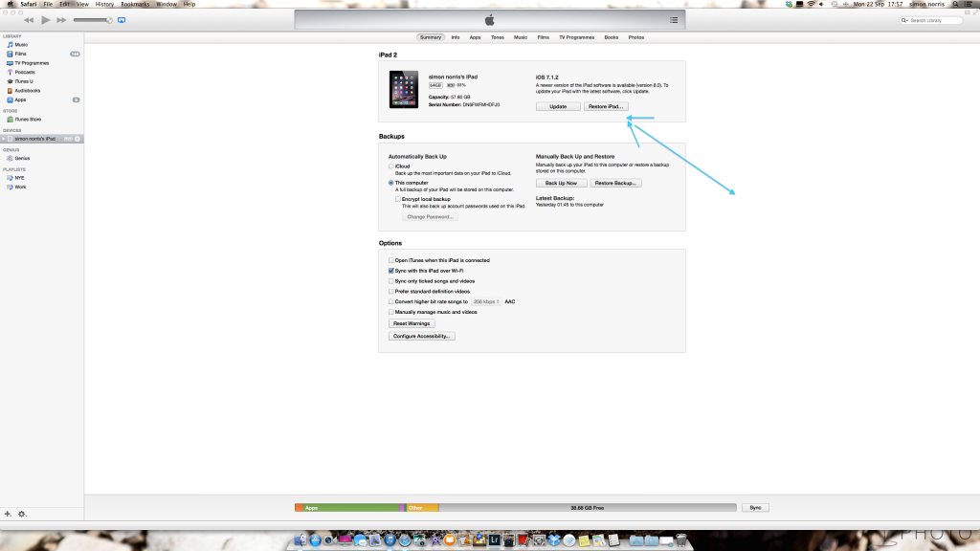
Task: Adjust the volume slider knob
Action: 109,20
